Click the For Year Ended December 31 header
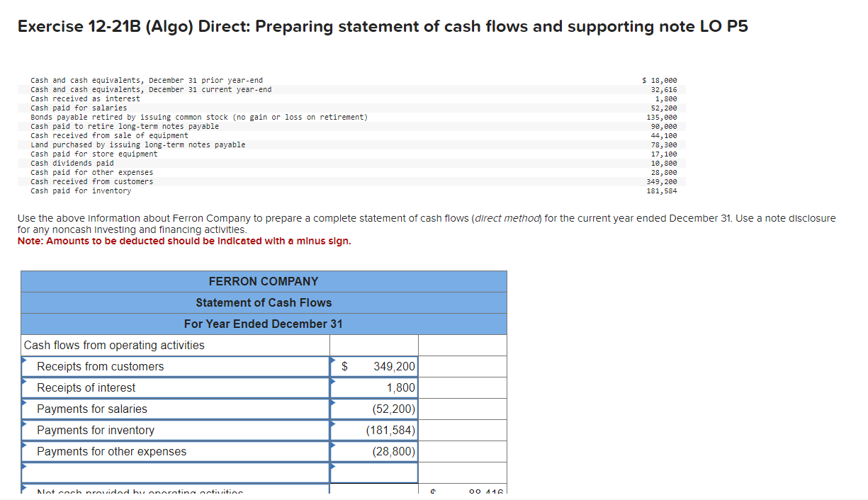Image resolution: width=868 pixels, height=500 pixels. point(264,324)
